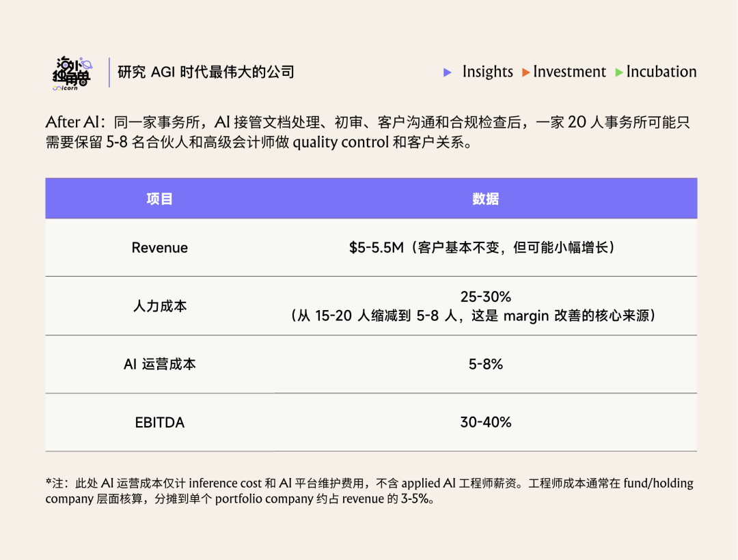Click the green triangle beside Incubation
Viewport: 738px width, 560px height.
[619, 72]
